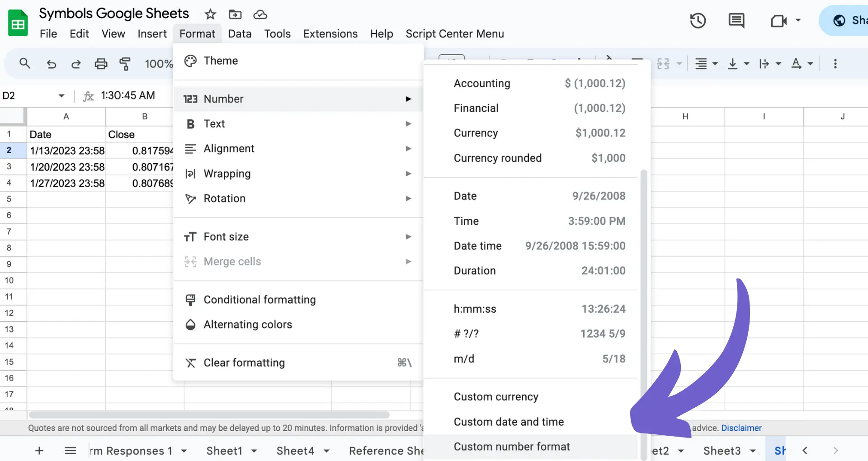868x461 pixels.
Task: Apply h:mm:ss custom format
Action: point(531,309)
